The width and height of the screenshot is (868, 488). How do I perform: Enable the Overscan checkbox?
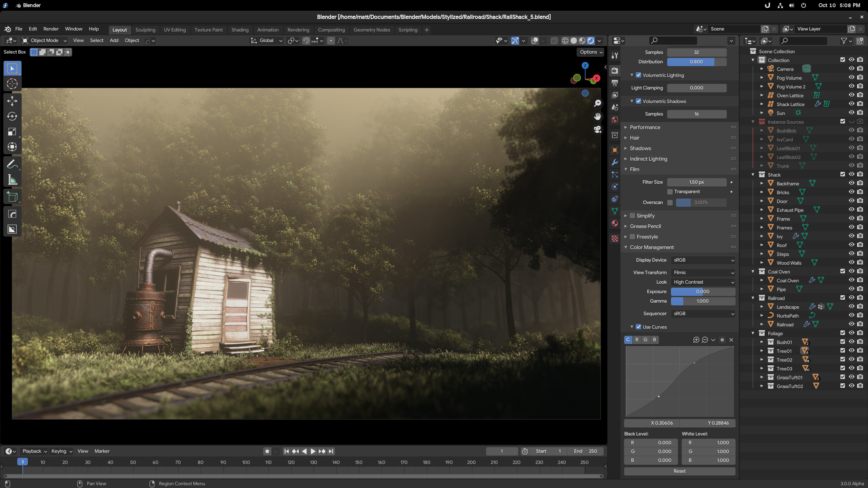click(670, 203)
